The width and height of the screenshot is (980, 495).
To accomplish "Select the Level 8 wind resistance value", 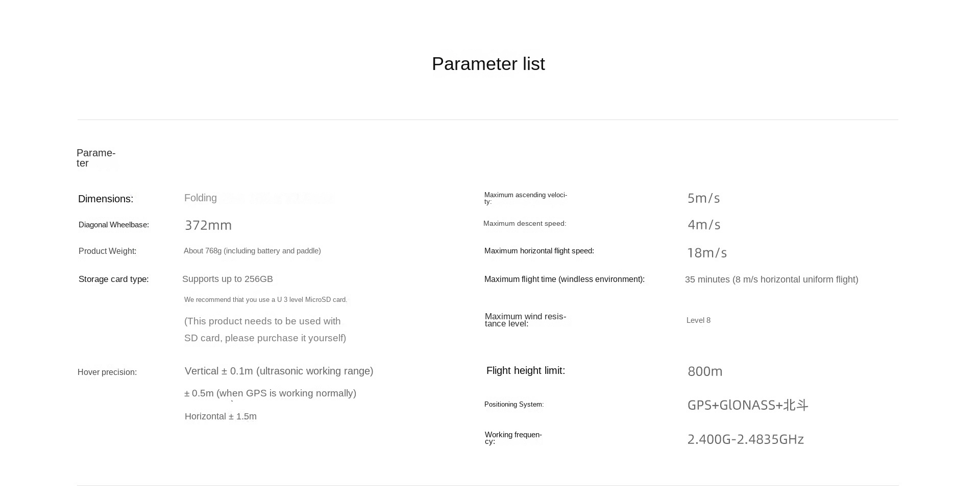I will click(x=698, y=320).
